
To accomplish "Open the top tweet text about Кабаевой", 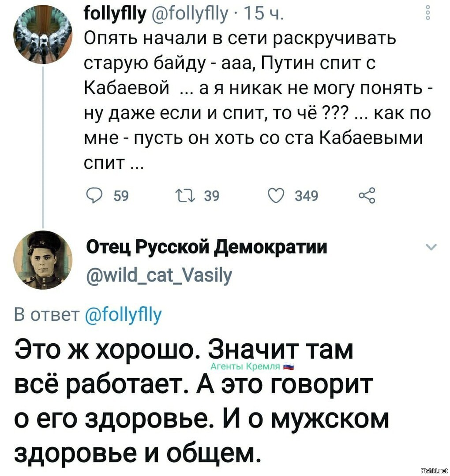I will [x=257, y=101].
